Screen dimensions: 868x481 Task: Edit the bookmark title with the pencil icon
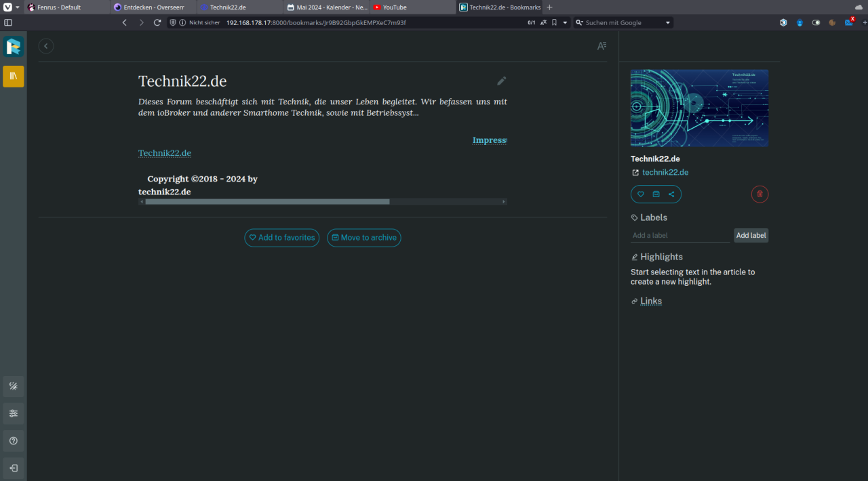(x=502, y=81)
